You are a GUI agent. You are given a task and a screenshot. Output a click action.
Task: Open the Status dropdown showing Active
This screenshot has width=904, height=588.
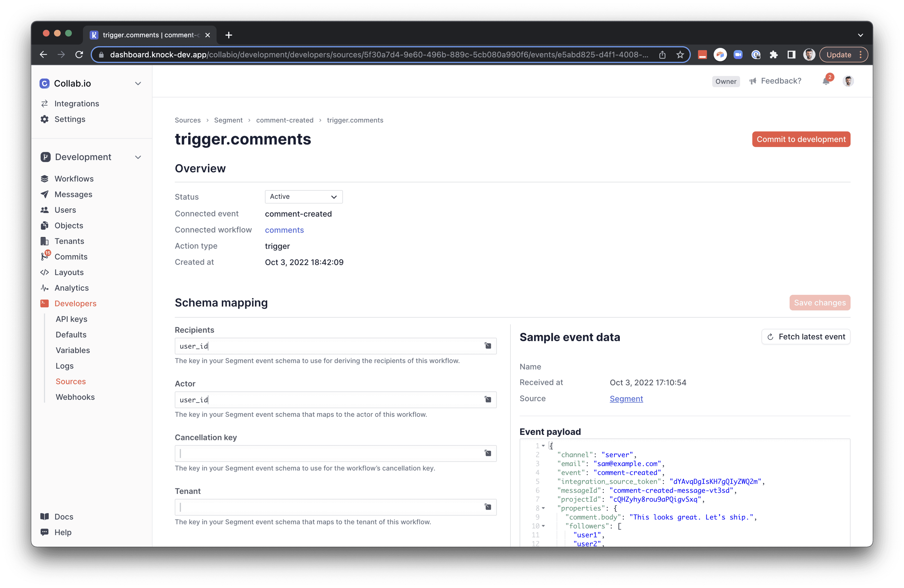[x=303, y=197]
